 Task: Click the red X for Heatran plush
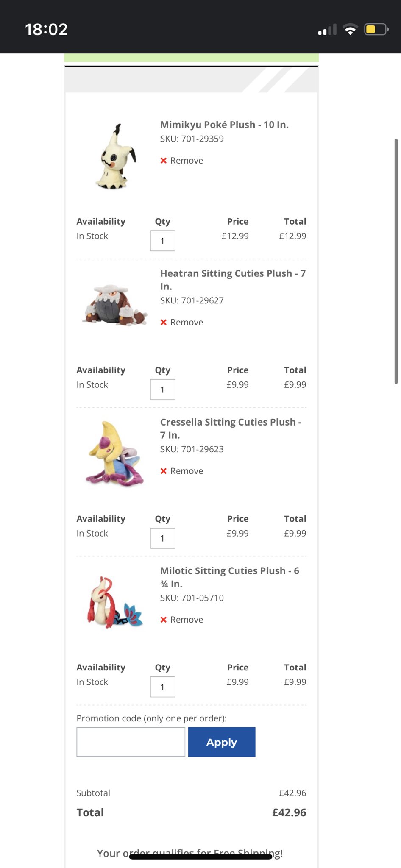click(164, 323)
